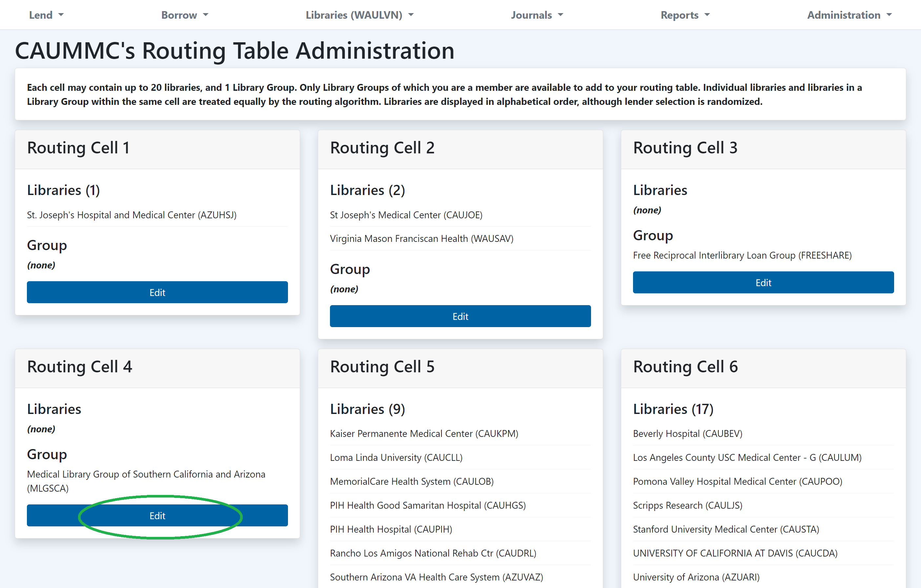Viewport: 921px width, 588px height.
Task: Select PIH Health Good Samaritan Hospital (CAUHGS)
Action: tap(428, 505)
